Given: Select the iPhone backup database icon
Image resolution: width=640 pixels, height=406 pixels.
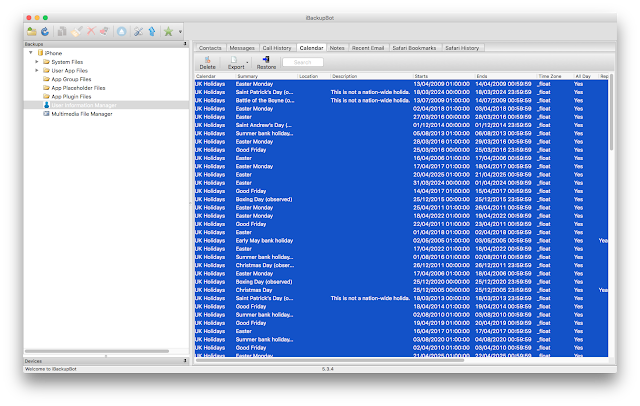Looking at the screenshot, I should (x=40, y=53).
